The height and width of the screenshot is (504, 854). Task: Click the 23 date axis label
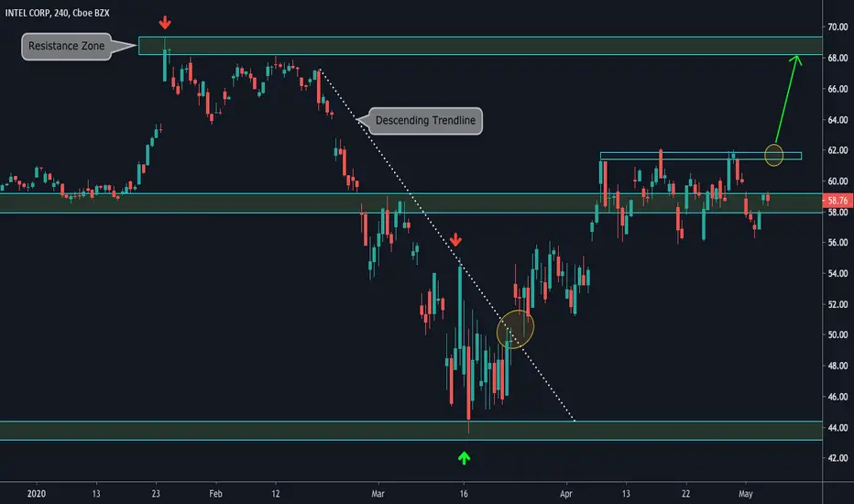[156, 494]
